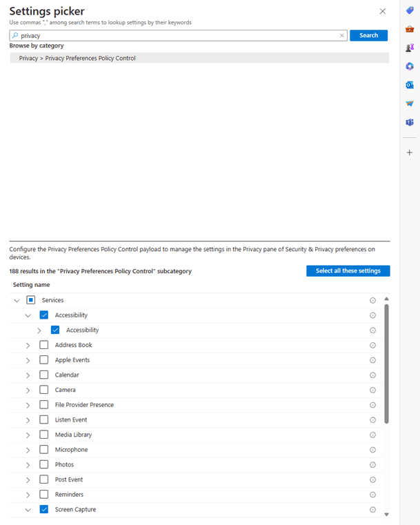
Task: Open the Tools briefcase sidebar icon
Action: pos(410,29)
